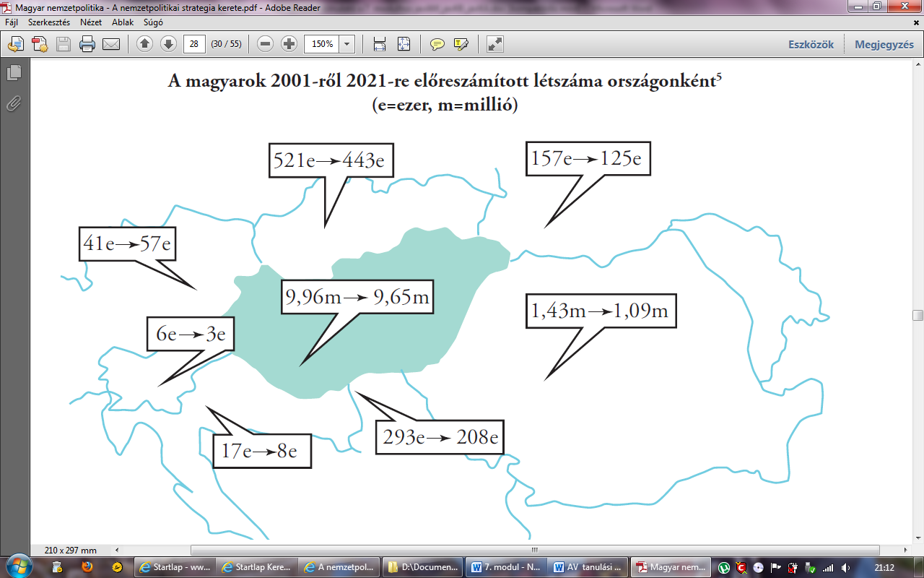Open the Ablak menu
This screenshot has height=578, width=924.
click(x=123, y=22)
